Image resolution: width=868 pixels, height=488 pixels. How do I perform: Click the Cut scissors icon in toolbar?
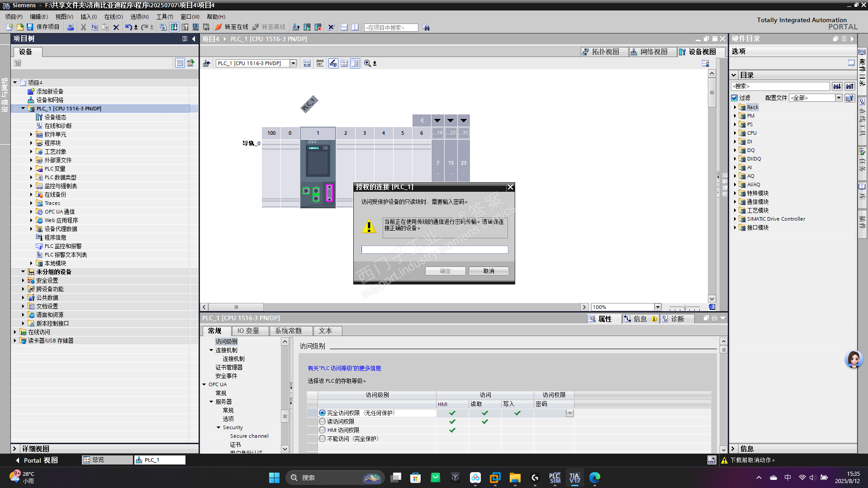[x=83, y=27]
